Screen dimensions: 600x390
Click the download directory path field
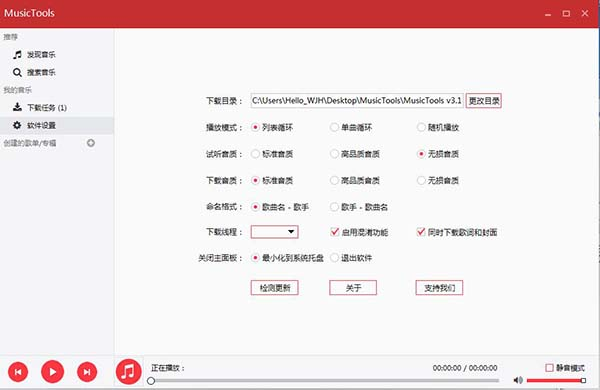[x=357, y=101]
